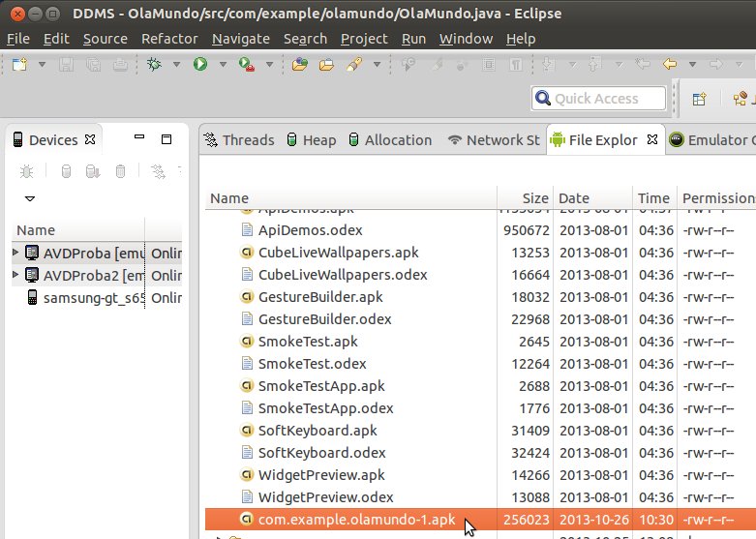Minimize the Devices panel
The image size is (756, 539).
tap(139, 136)
